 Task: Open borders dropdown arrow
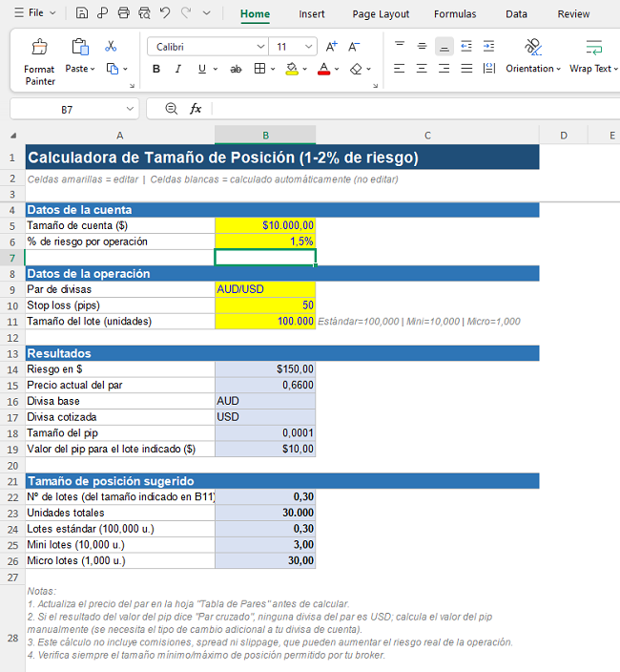click(272, 69)
